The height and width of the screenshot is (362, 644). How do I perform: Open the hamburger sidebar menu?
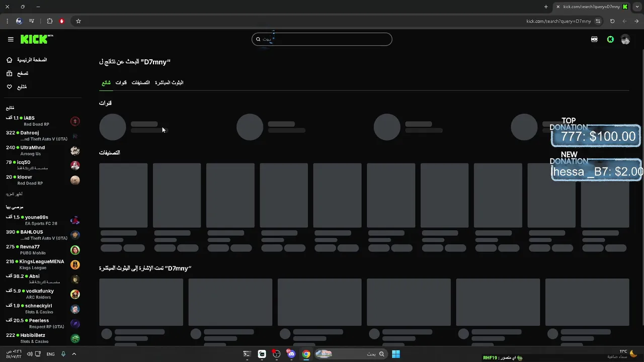pyautogui.click(x=11, y=39)
